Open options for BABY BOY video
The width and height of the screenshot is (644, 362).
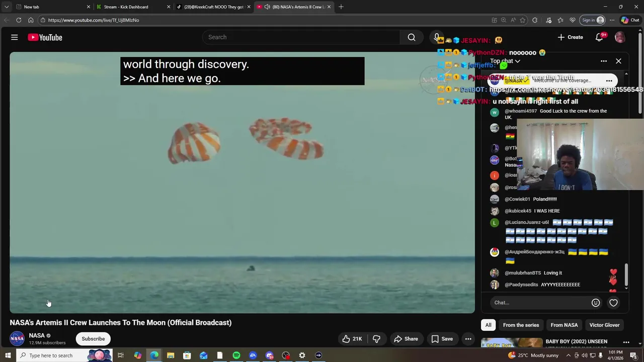click(626, 342)
